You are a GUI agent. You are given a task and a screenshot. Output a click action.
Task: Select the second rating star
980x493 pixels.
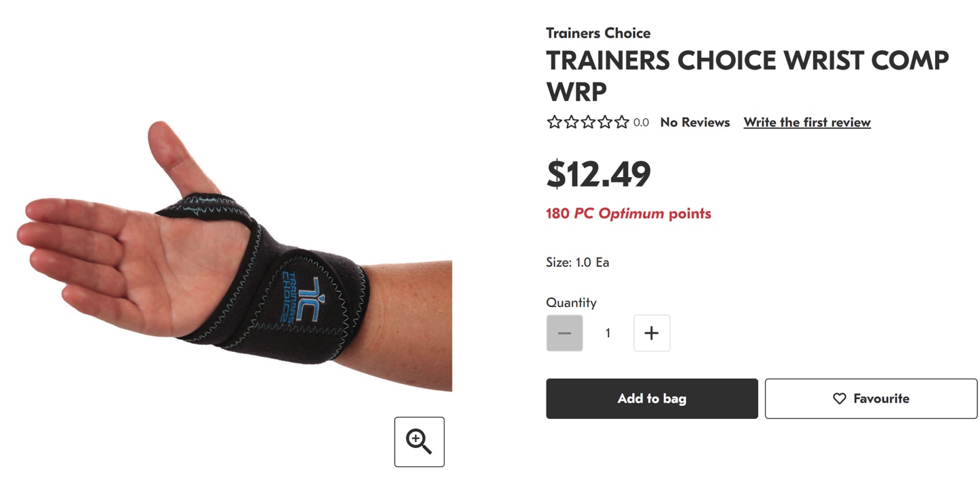572,123
